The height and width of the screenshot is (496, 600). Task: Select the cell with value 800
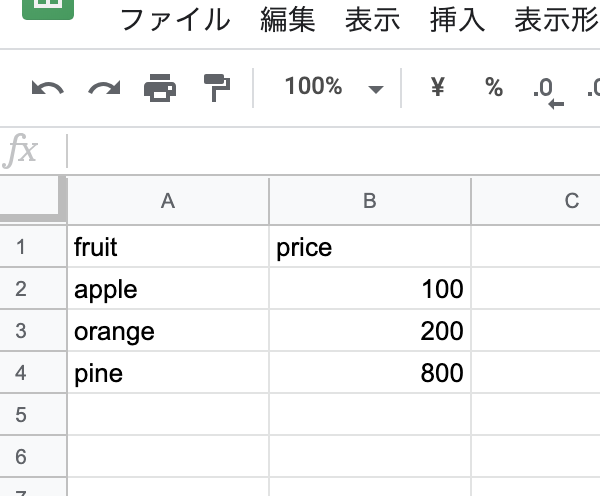point(370,374)
